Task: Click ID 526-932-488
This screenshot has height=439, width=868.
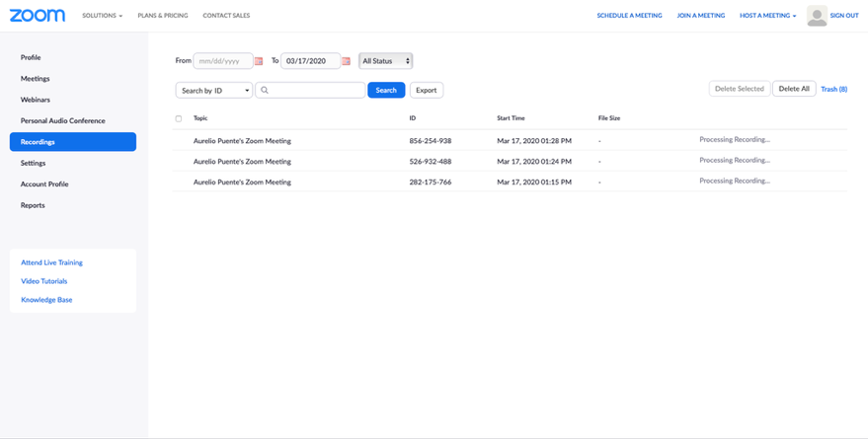Action: pos(431,162)
